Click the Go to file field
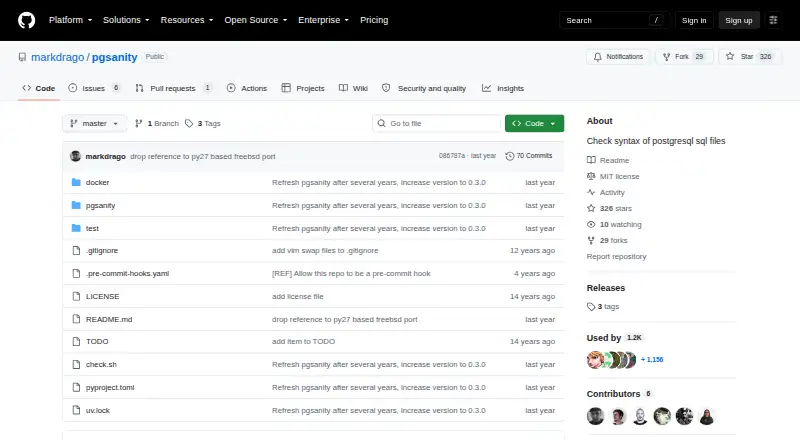The image size is (800, 440). pyautogui.click(x=437, y=124)
